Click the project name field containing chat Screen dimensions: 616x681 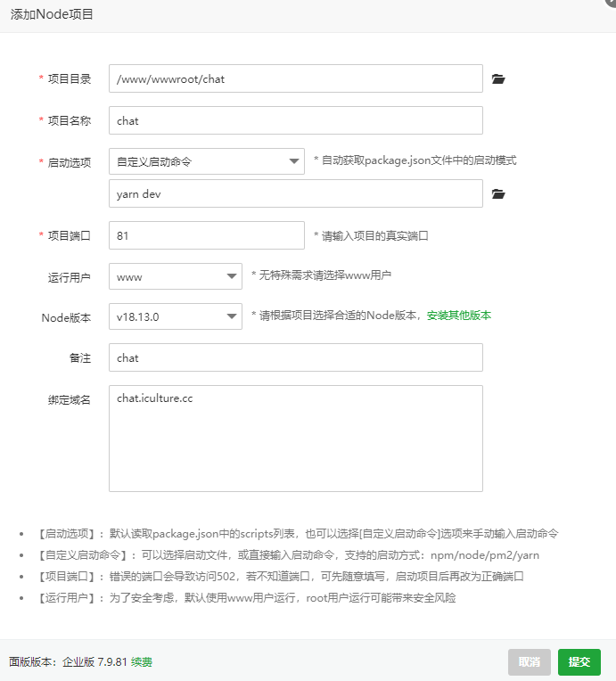[296, 120]
